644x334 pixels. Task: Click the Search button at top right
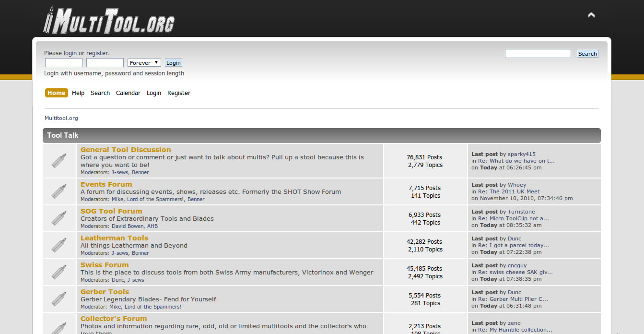(x=587, y=54)
